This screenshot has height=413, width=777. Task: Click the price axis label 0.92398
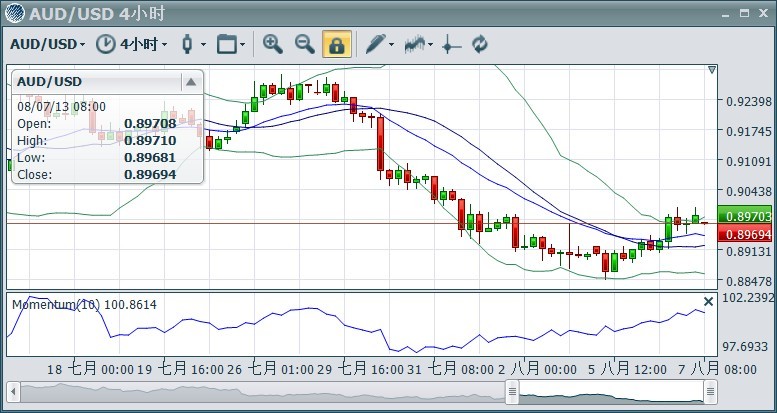pos(749,102)
